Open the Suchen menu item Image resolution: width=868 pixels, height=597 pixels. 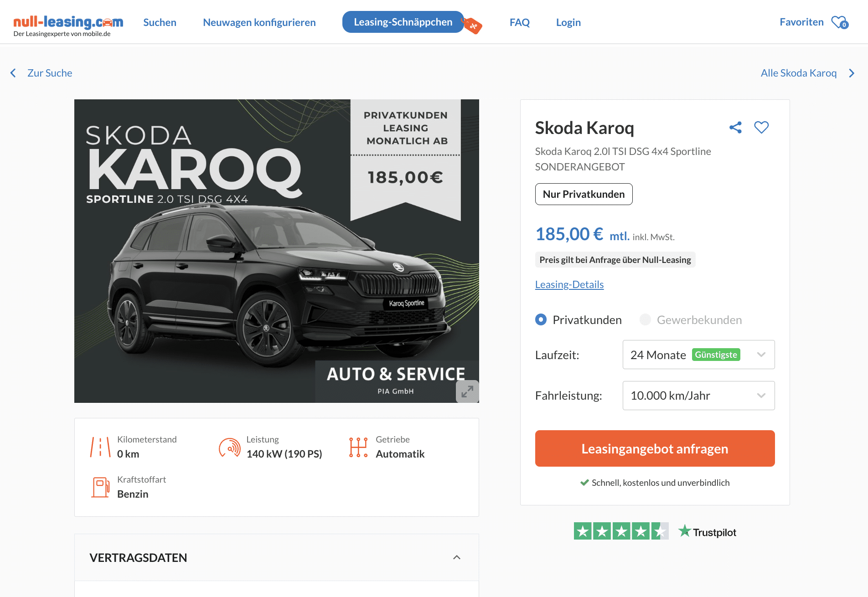point(160,22)
